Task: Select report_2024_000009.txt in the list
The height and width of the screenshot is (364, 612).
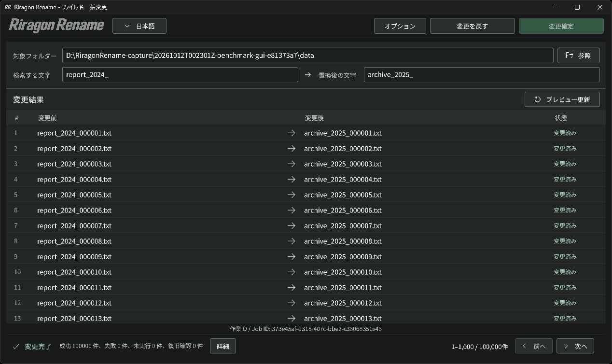Action: pos(74,257)
